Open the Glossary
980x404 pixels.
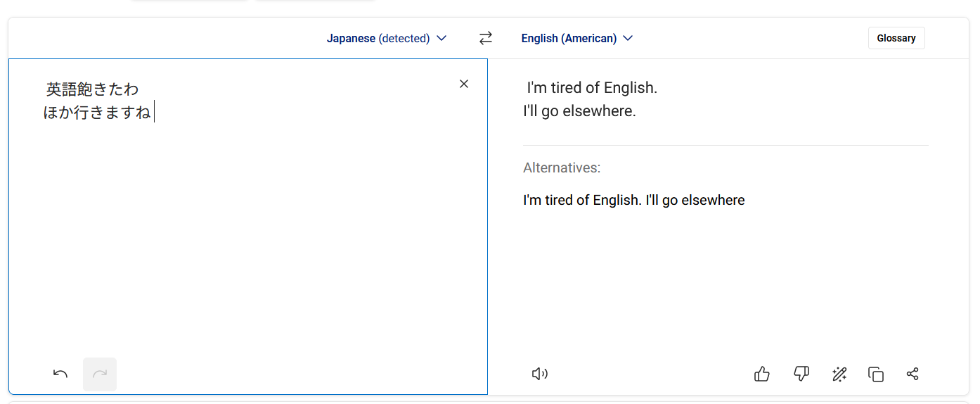[896, 38]
